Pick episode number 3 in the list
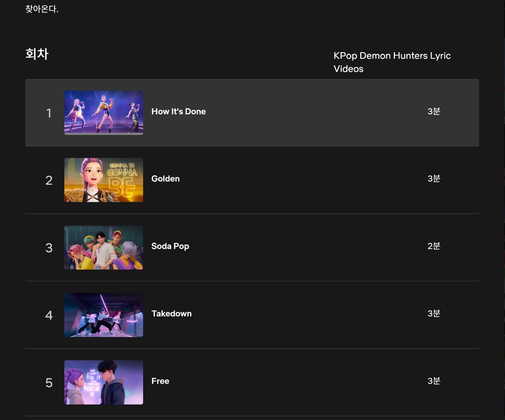The image size is (505, 420). (x=49, y=248)
